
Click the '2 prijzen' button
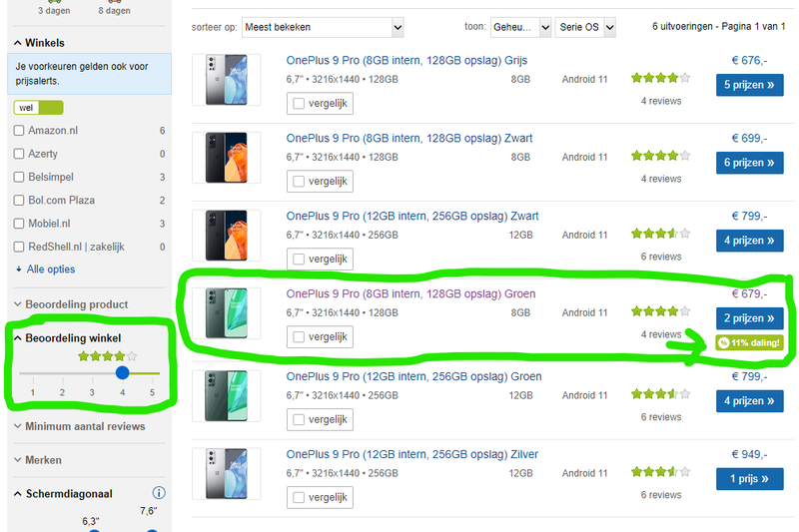[749, 318]
